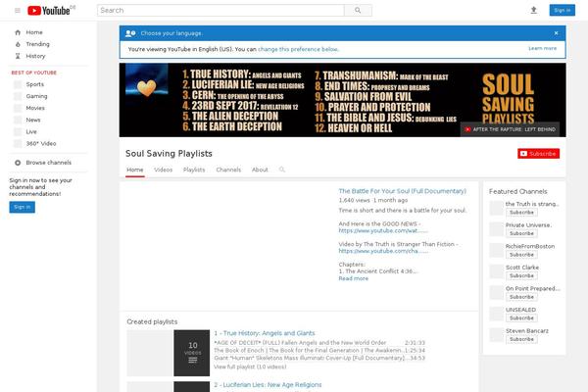Switch to the Videos tab
Viewport: 588px width, 392px height.
click(x=163, y=170)
